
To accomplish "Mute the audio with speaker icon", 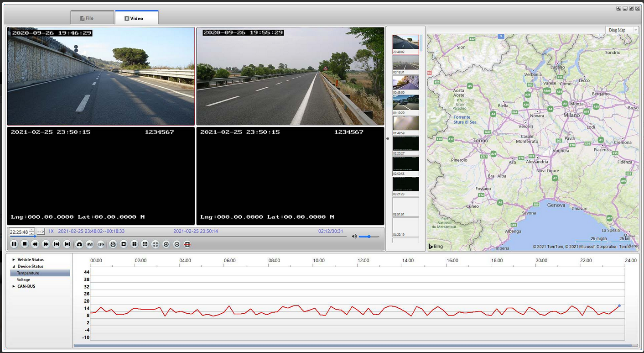I will click(354, 237).
